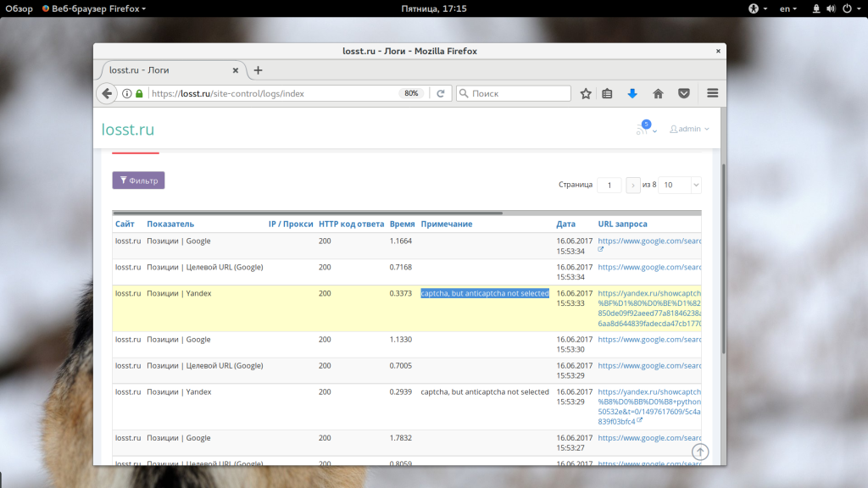Bookmark this page with the star icon
Image resolution: width=868 pixels, height=488 pixels.
point(586,93)
